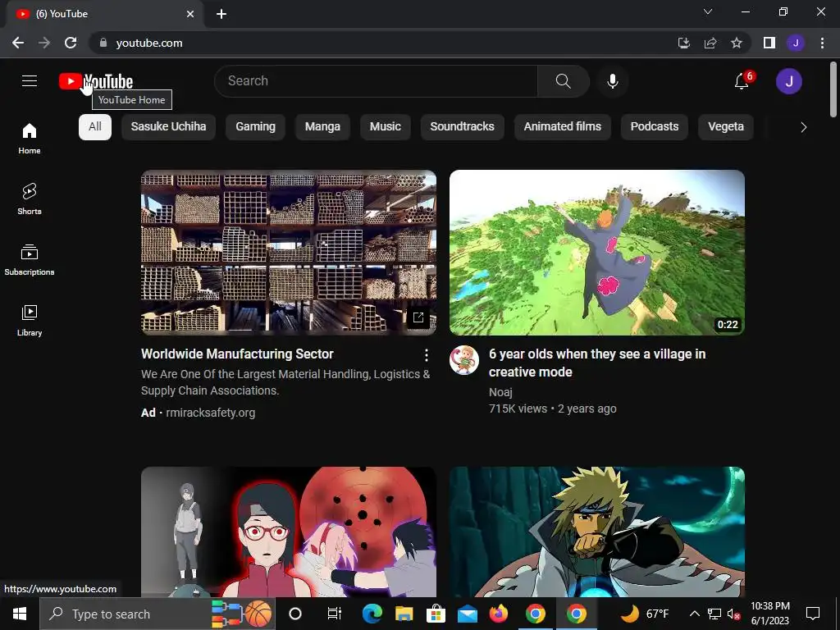Select the Music chip
The height and width of the screenshot is (630, 840).
click(x=386, y=127)
